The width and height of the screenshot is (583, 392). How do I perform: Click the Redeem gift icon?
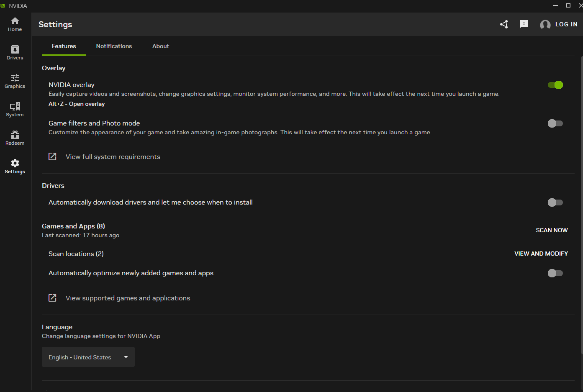pyautogui.click(x=15, y=135)
